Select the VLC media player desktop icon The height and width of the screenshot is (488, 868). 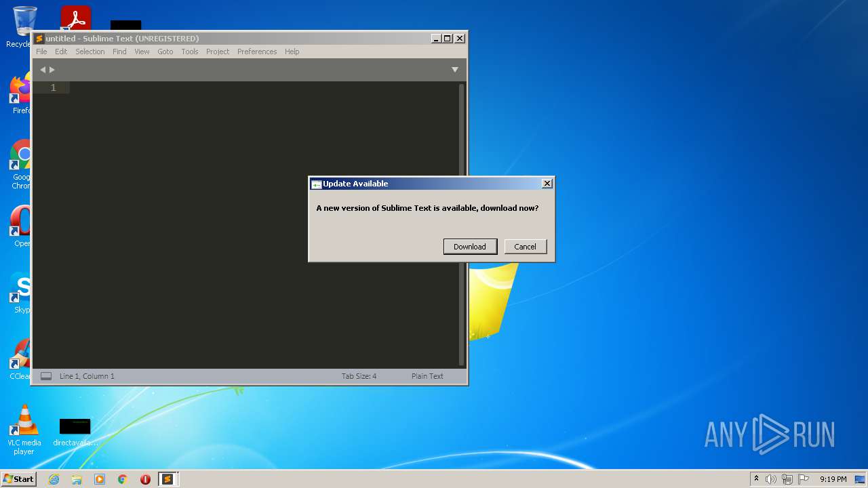coord(24,430)
